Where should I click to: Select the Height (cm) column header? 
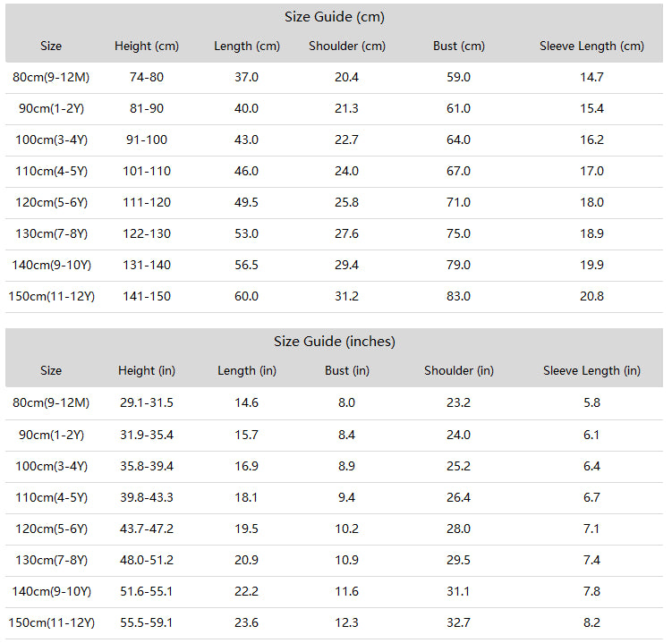147,46
